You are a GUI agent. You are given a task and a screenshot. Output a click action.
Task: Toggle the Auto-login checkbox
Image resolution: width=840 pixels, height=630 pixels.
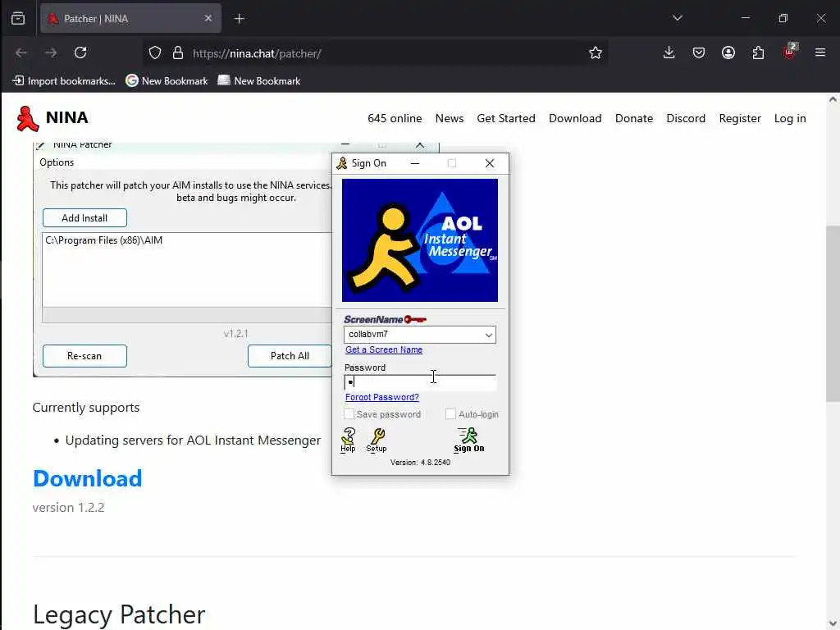(x=450, y=414)
